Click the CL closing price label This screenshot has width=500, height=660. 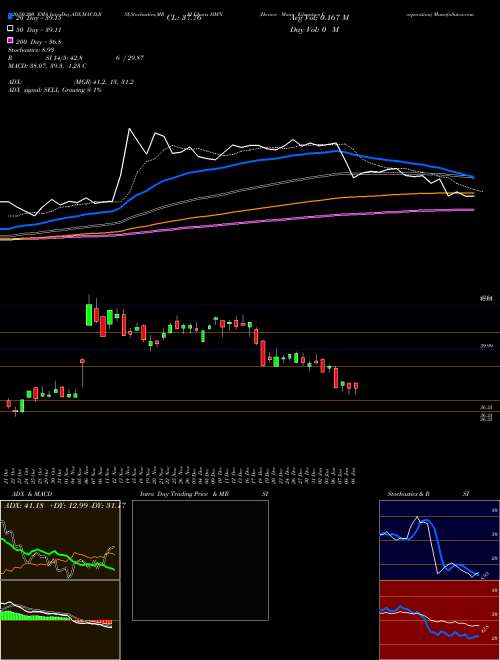pyautogui.click(x=184, y=18)
